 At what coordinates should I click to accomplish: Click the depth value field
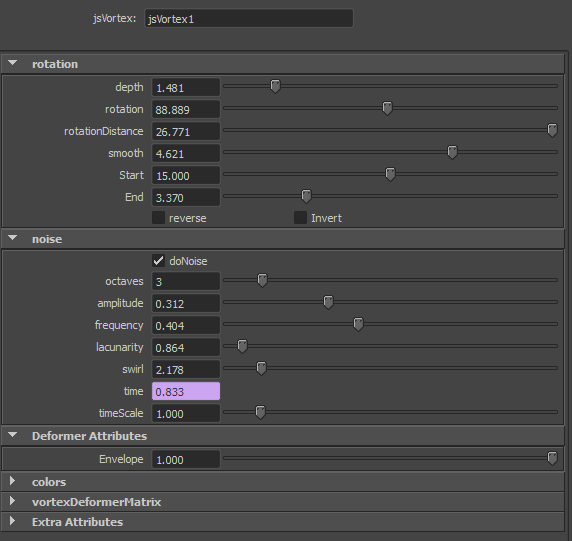tap(186, 88)
